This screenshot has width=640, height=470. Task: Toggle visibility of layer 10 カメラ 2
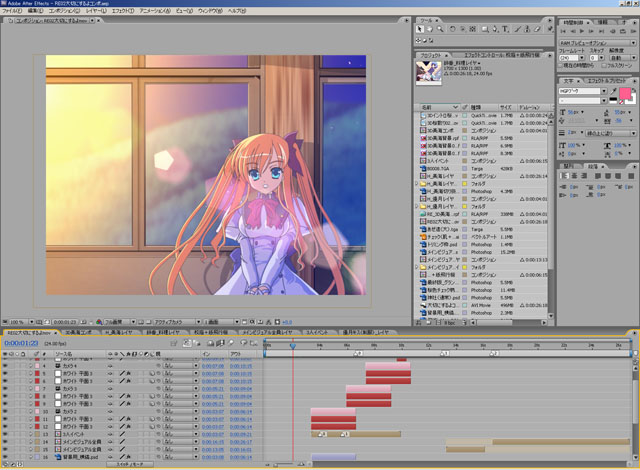pos(5,411)
